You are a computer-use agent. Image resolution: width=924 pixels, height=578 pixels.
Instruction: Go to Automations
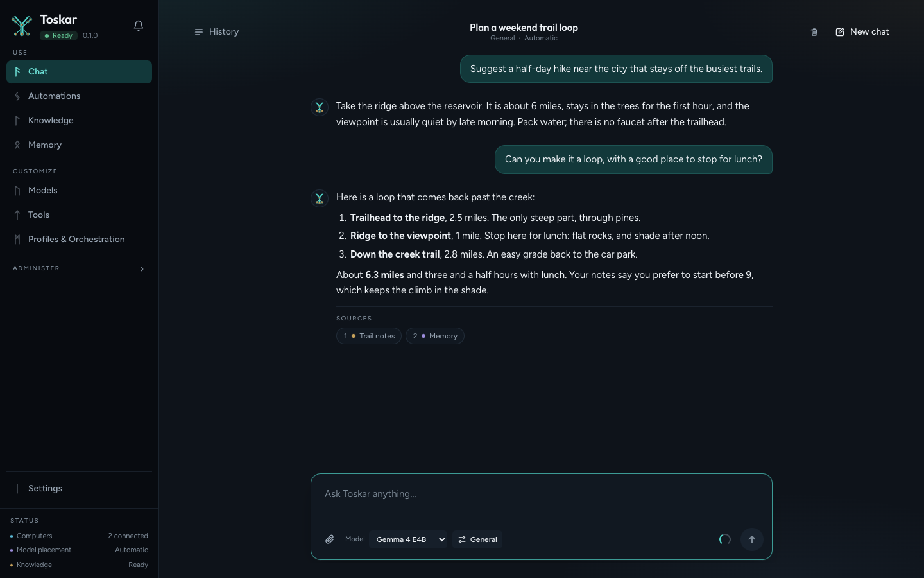click(79, 96)
